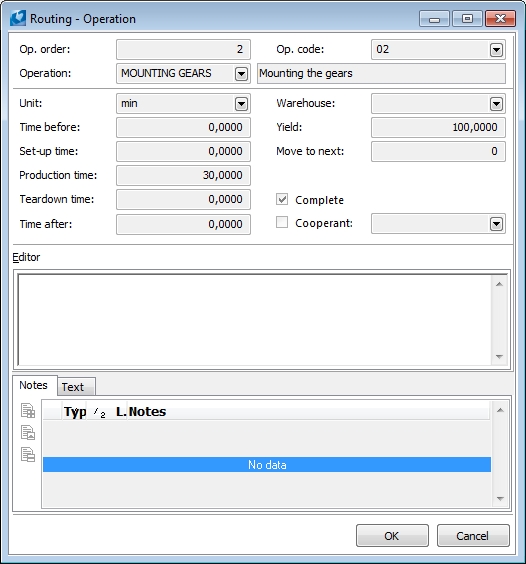The height and width of the screenshot is (564, 526).
Task: Click the bottom notes icon beside the grid
Action: 28,455
